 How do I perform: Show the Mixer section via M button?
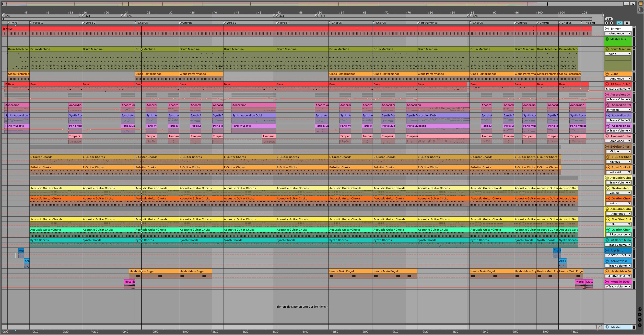[640, 320]
